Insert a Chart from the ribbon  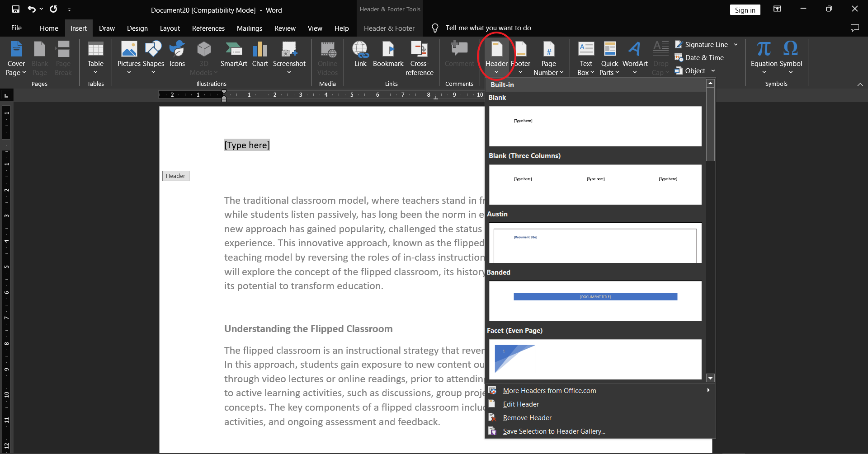pos(260,50)
